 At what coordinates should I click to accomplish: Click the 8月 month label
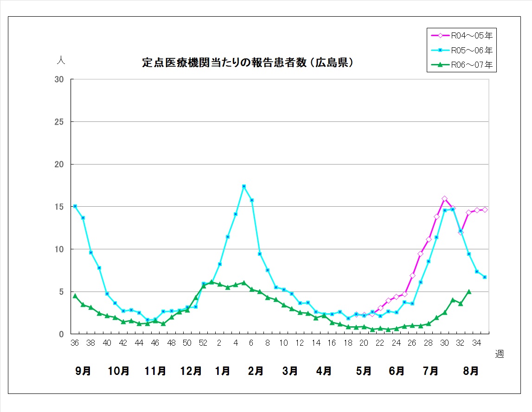471,371
